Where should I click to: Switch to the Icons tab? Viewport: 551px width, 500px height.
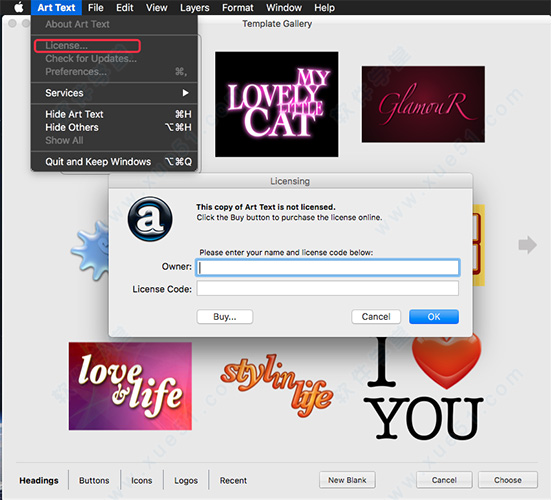[x=142, y=480]
